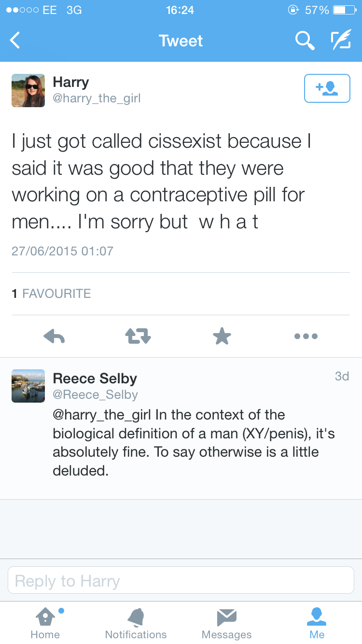Screen dimensions: 362x644
Task: Tap the @harry_the_girl handle under Harry
Action: tap(97, 98)
